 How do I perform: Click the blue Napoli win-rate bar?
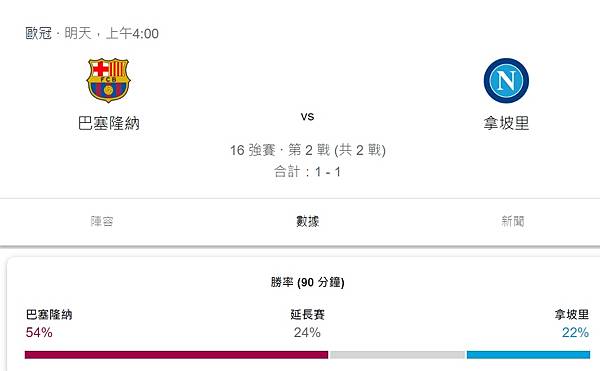[x=528, y=355]
